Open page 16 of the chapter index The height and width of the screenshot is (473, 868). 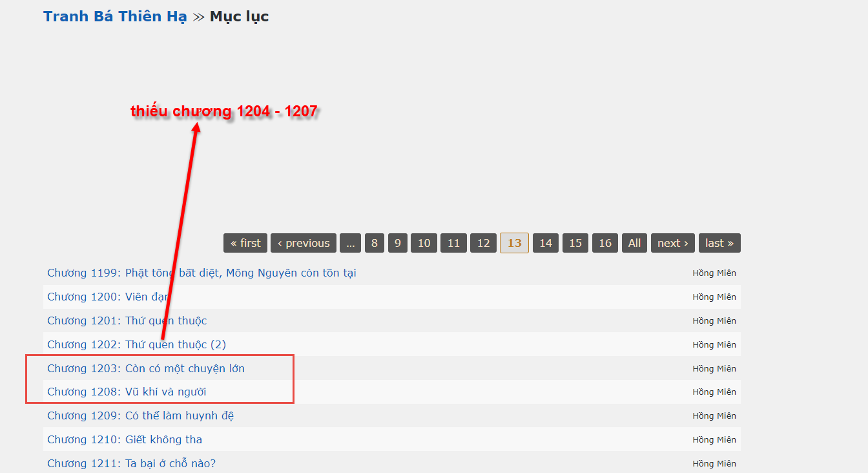click(605, 243)
